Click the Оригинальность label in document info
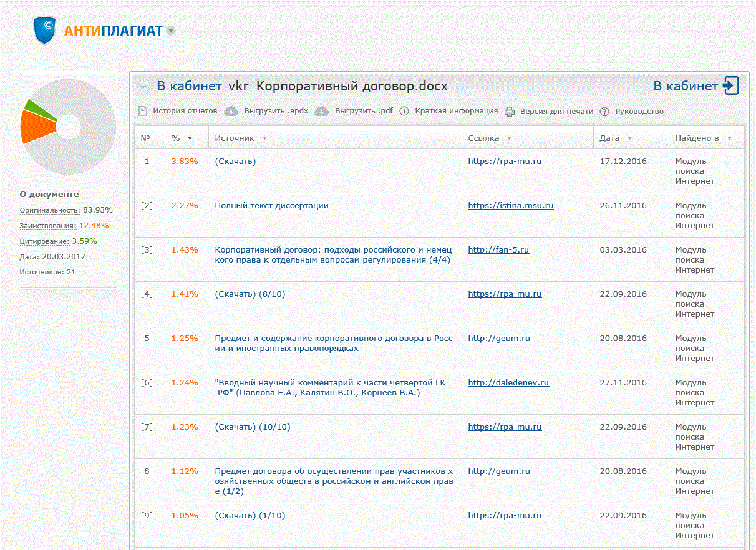756x550 pixels. 50,210
